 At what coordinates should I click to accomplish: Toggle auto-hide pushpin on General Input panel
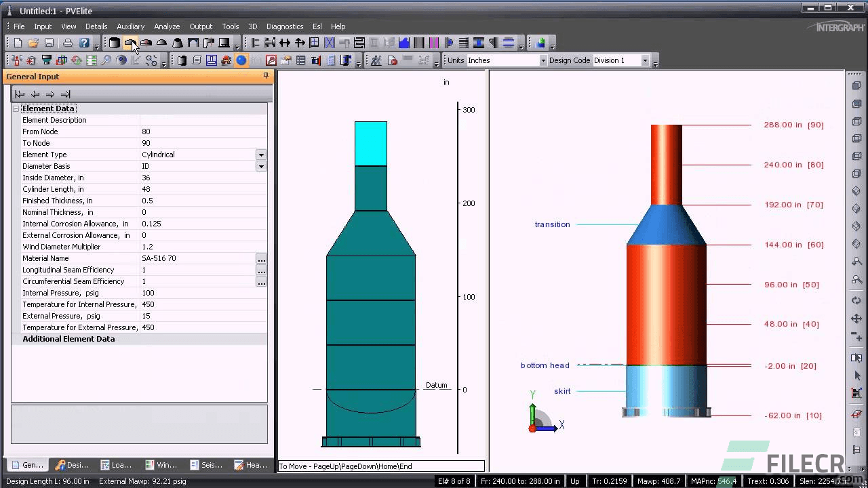point(265,76)
